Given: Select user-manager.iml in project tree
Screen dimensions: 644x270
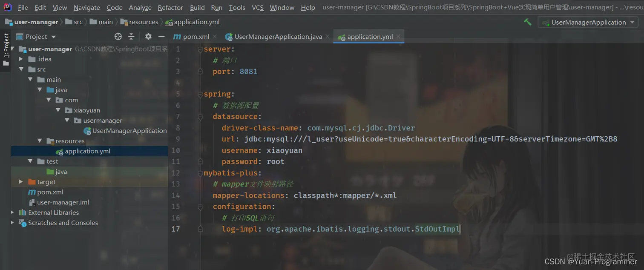Looking at the screenshot, I should pyautogui.click(x=63, y=202).
